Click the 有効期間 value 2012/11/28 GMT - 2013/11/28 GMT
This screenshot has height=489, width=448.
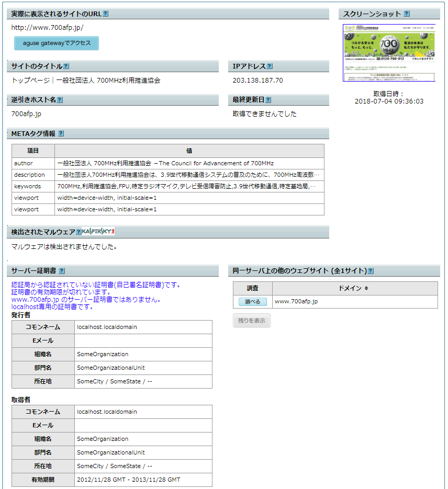129,480
